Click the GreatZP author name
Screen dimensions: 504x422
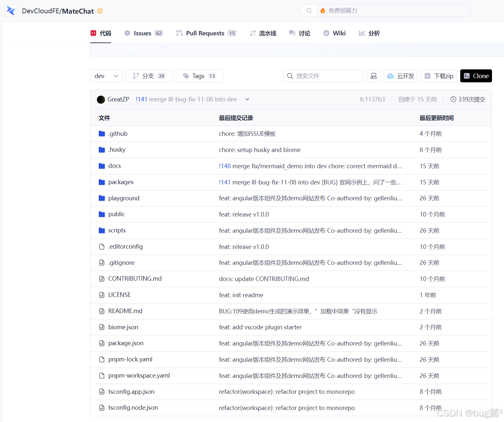point(118,99)
